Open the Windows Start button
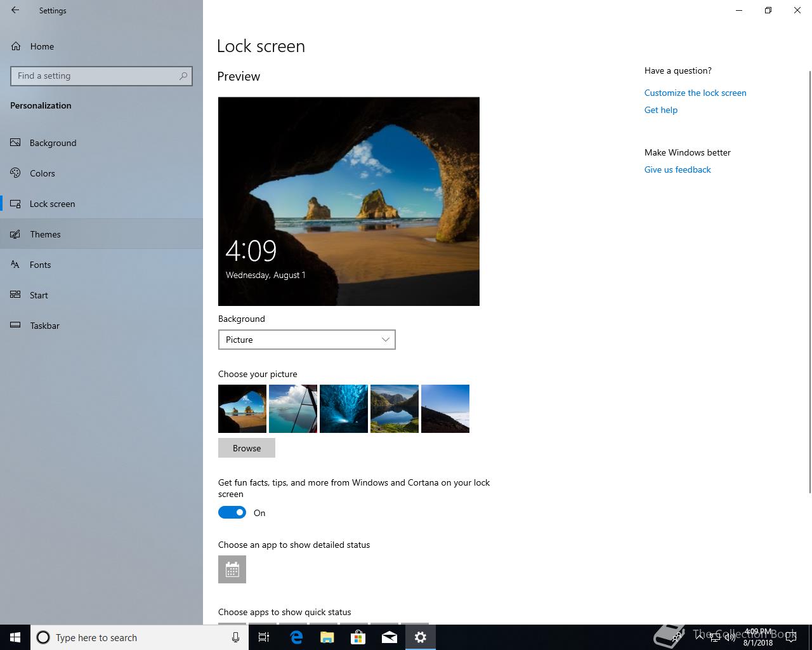The height and width of the screenshot is (650, 812). click(15, 637)
